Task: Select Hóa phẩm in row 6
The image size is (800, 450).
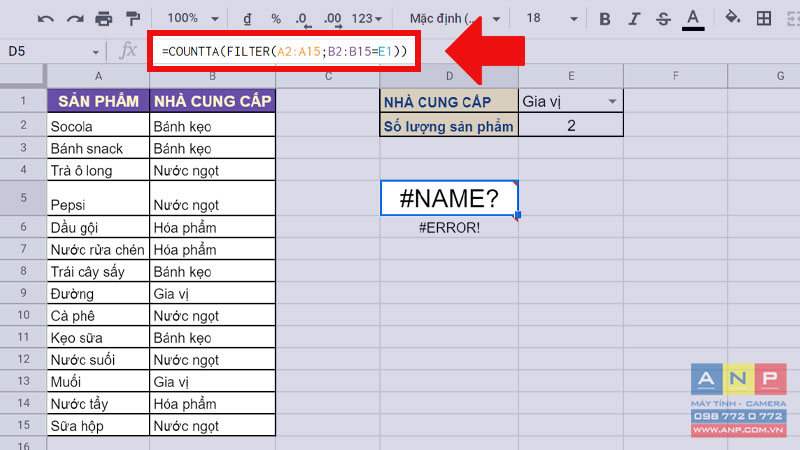Action: [212, 227]
